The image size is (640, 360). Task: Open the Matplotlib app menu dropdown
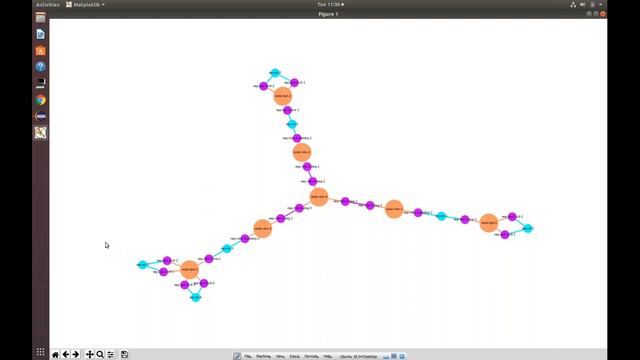pos(85,4)
